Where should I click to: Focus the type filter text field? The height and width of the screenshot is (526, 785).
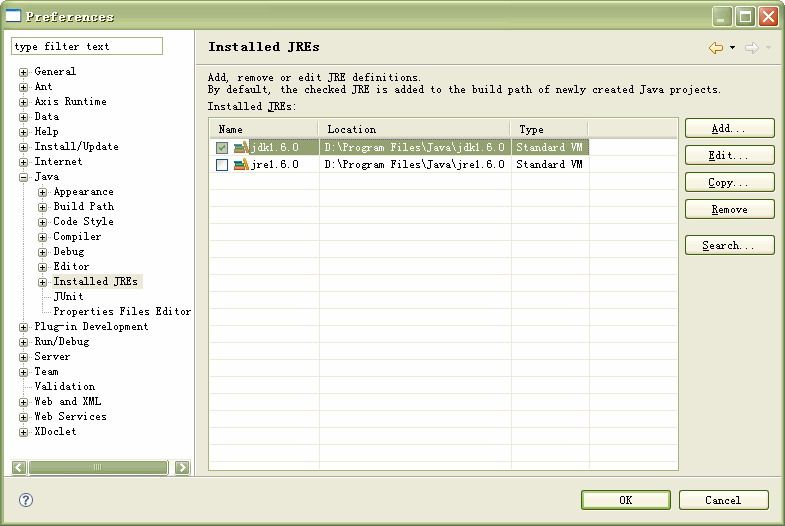(87, 46)
